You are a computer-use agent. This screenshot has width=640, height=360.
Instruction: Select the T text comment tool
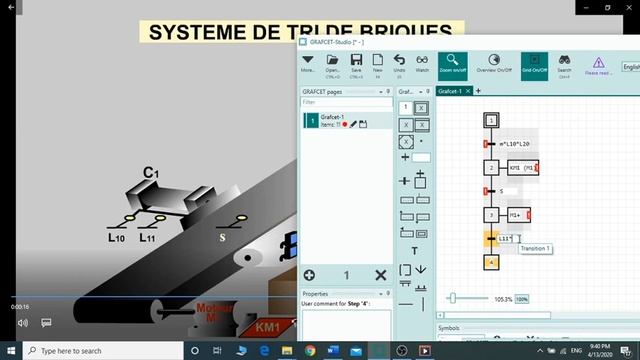tap(414, 251)
